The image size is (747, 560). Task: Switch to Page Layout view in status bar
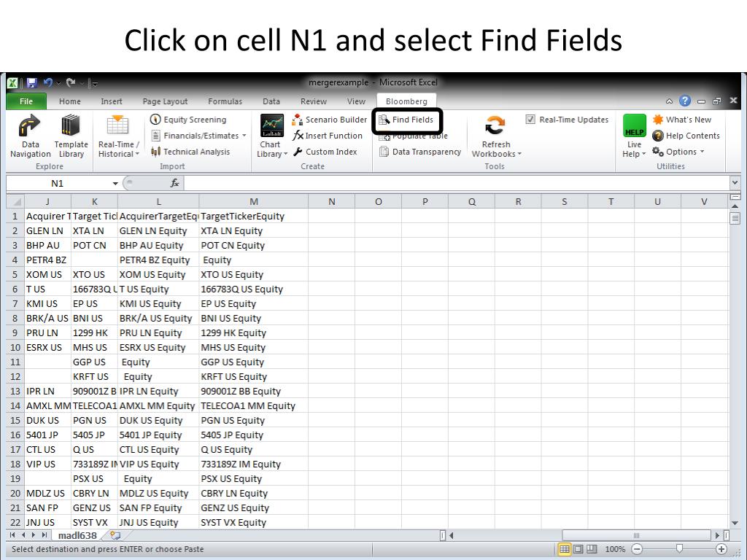[578, 549]
